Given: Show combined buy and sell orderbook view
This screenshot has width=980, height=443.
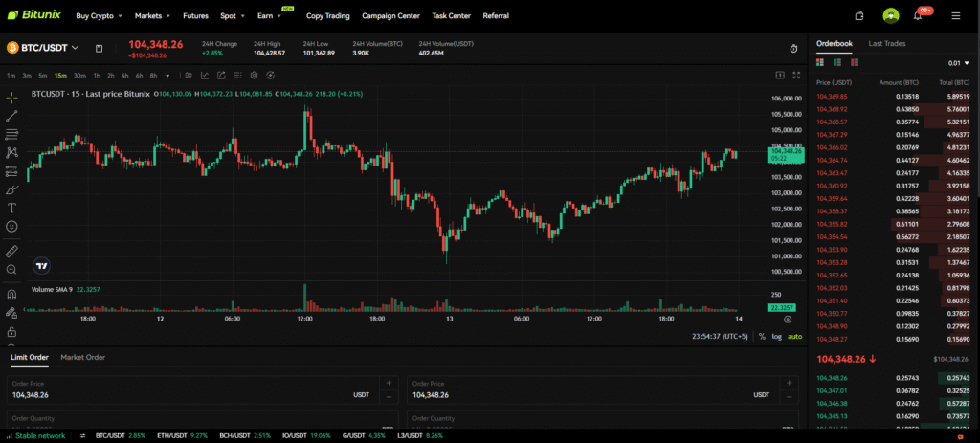Looking at the screenshot, I should pos(820,62).
